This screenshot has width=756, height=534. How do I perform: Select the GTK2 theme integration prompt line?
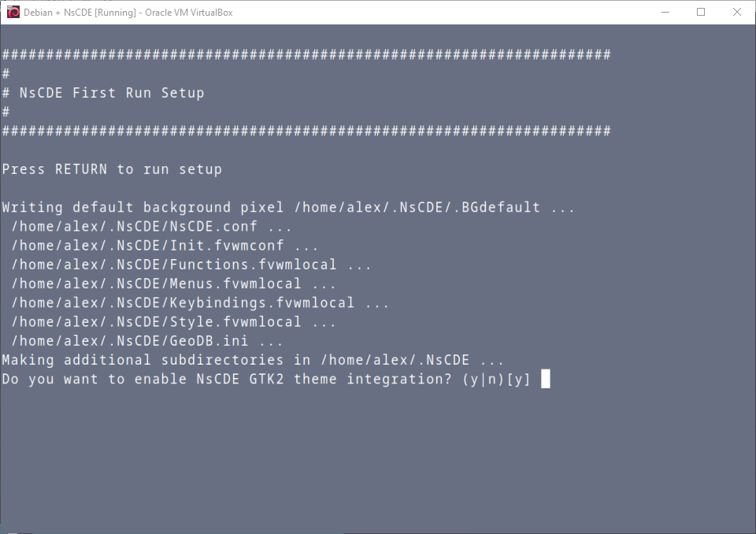click(260, 379)
